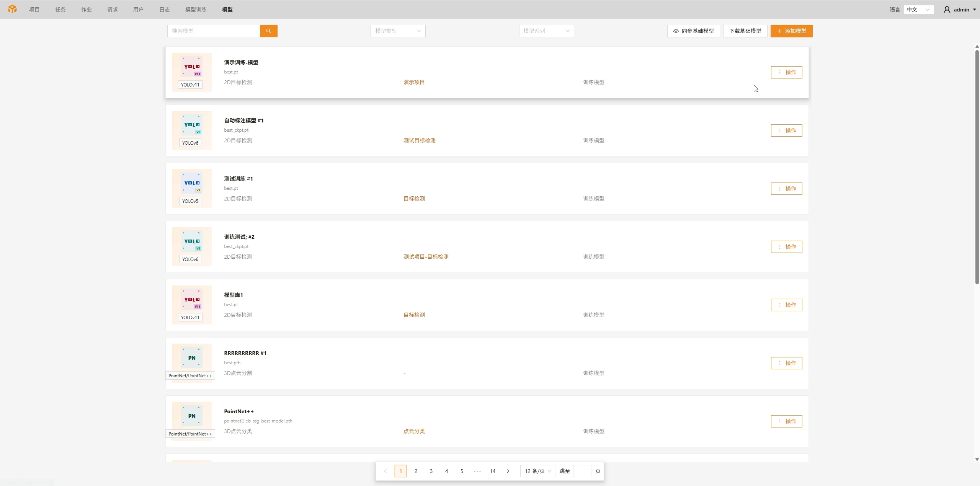Click the PN icon of RRRRRRRRRR #1

(192, 357)
